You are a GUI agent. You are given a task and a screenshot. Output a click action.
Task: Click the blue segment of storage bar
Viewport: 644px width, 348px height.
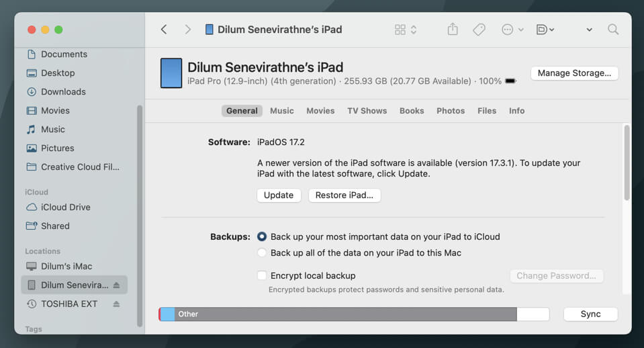167,314
